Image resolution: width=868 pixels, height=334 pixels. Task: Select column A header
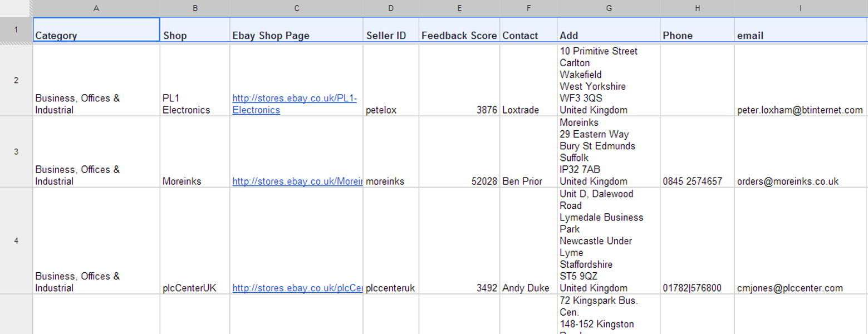coord(96,8)
